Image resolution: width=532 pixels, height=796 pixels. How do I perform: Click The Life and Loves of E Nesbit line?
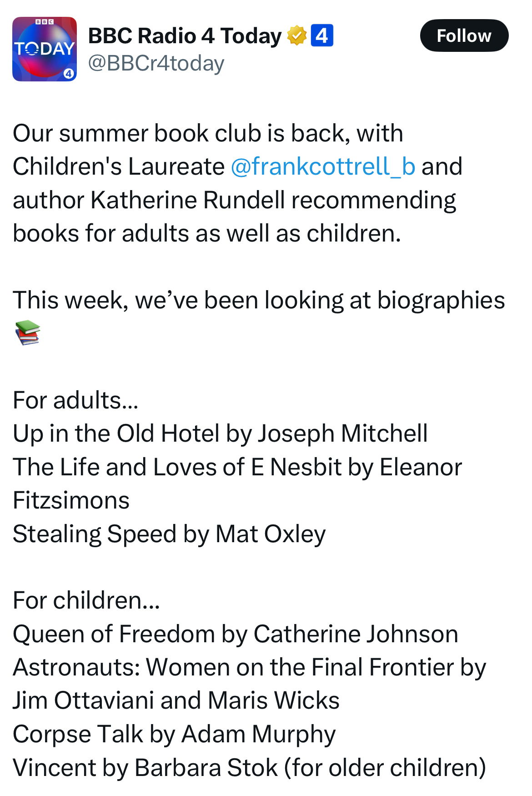pos(237,467)
